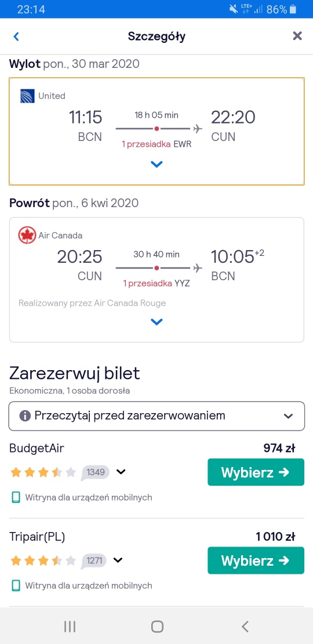The image size is (313, 644).
Task: Tap the Android home button
Action: coord(157,627)
